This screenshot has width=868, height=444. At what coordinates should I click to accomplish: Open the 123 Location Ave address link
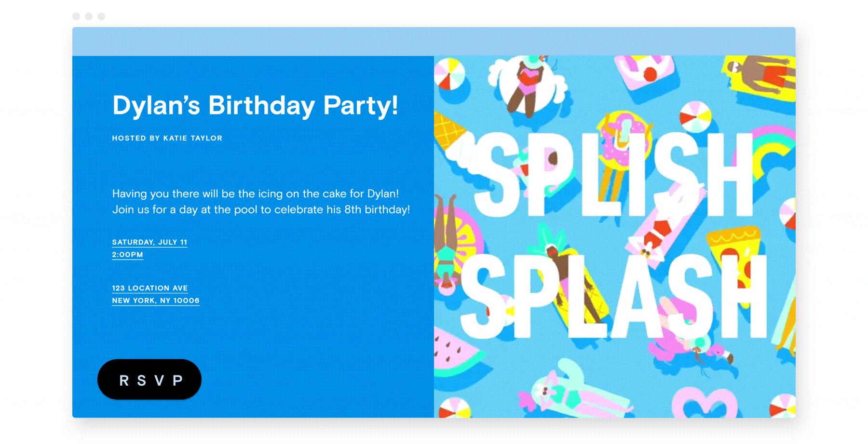[150, 288]
